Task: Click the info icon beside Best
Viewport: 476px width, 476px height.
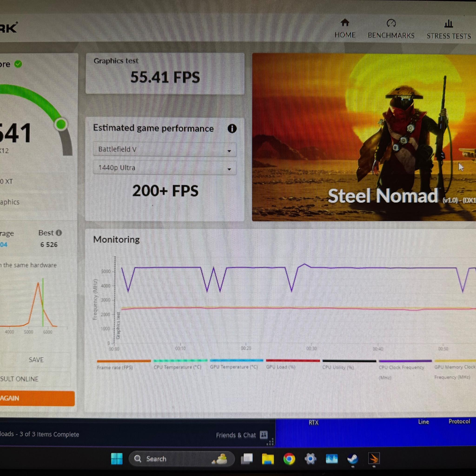Action: pos(59,233)
